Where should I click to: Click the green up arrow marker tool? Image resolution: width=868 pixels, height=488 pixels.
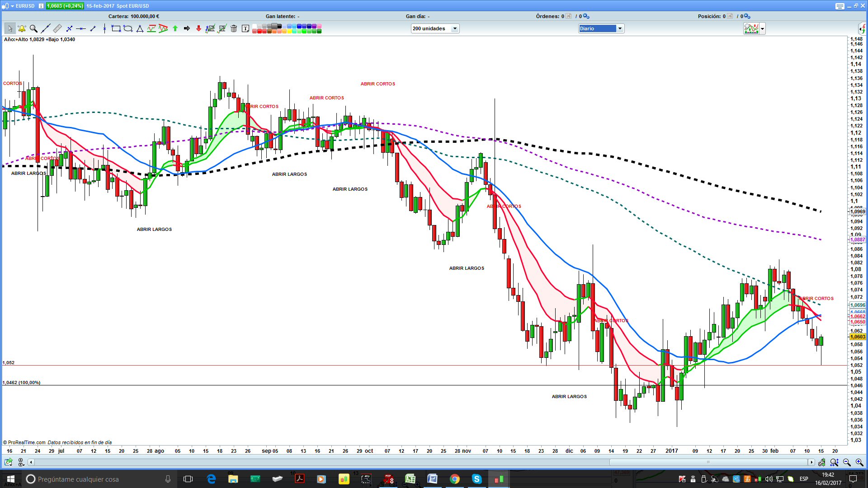tap(175, 28)
